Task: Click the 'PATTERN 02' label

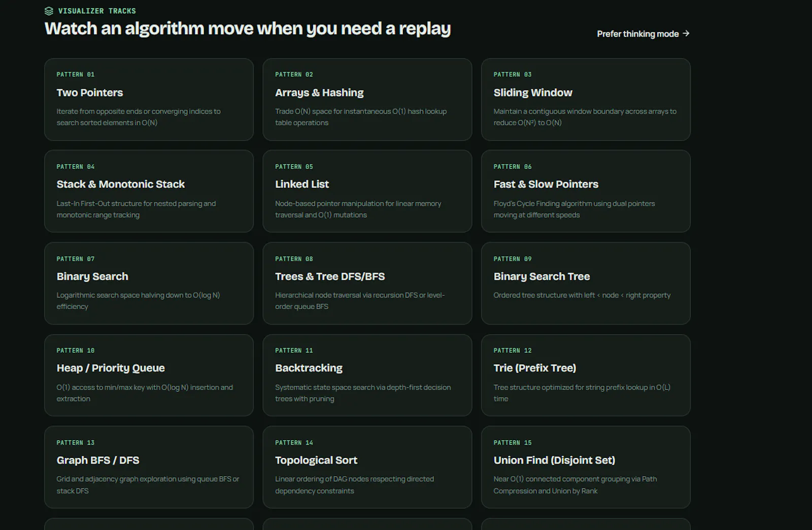Action: tap(294, 75)
